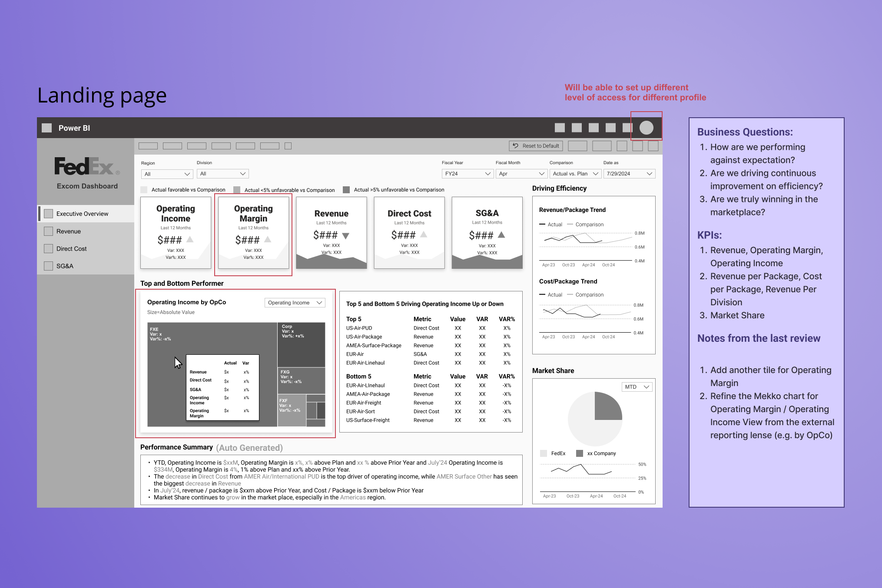Click the Reset to Default button
Viewport: 882px width, 588px height.
pyautogui.click(x=536, y=146)
